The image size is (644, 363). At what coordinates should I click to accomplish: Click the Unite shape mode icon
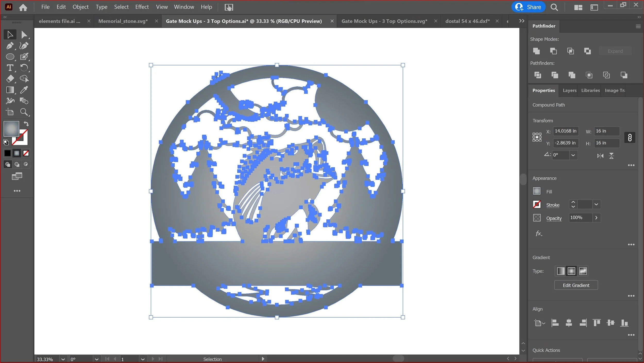tap(536, 51)
